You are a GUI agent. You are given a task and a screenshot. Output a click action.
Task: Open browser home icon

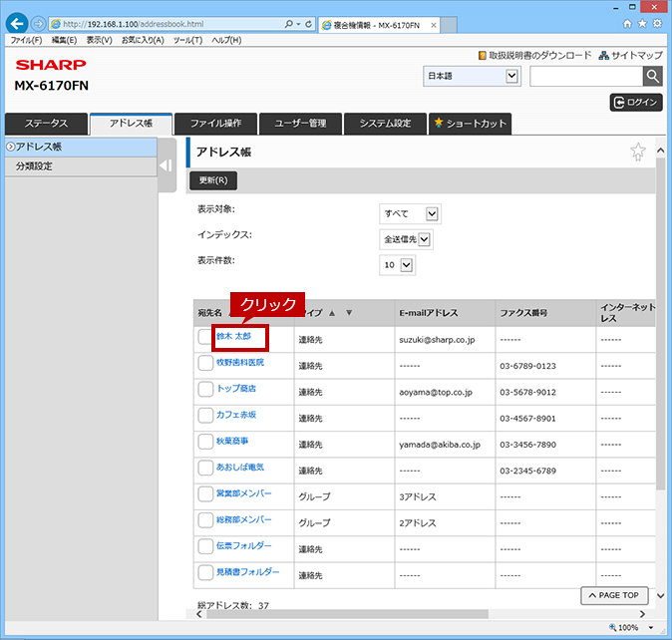pos(627,24)
